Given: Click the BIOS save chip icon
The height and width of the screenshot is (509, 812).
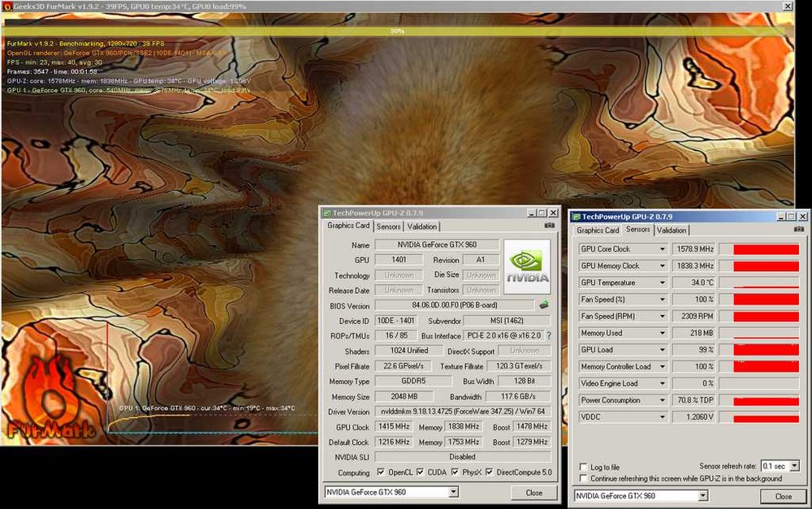Looking at the screenshot, I should pos(544,305).
